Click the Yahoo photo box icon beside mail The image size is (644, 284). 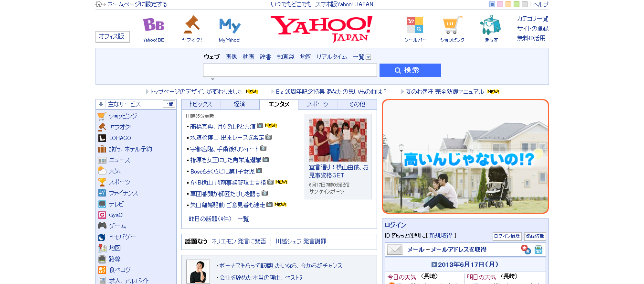tap(538, 250)
